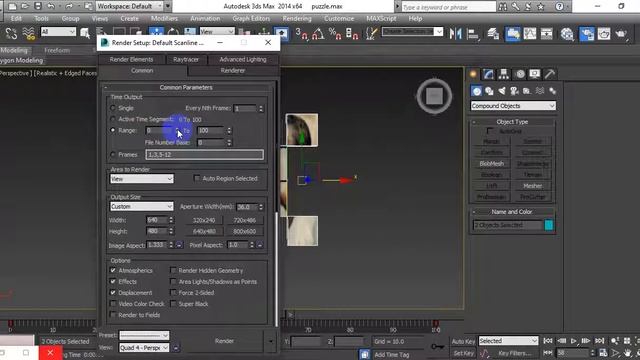Select the Frames radio button
The height and width of the screenshot is (360, 640).
click(113, 155)
